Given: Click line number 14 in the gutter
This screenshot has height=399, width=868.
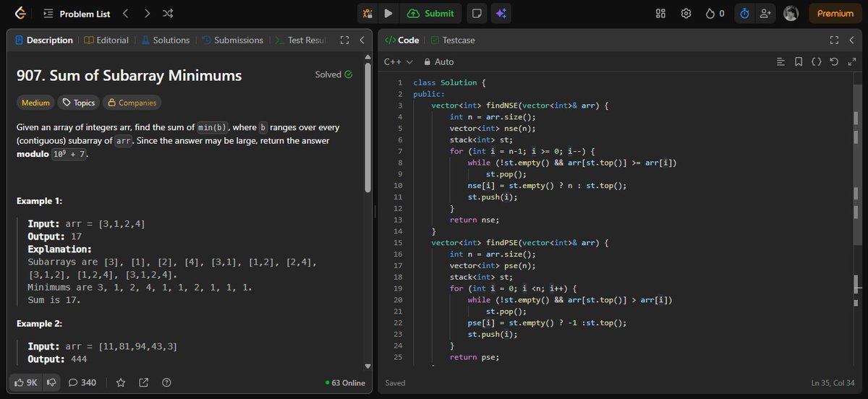Looking at the screenshot, I should [399, 231].
